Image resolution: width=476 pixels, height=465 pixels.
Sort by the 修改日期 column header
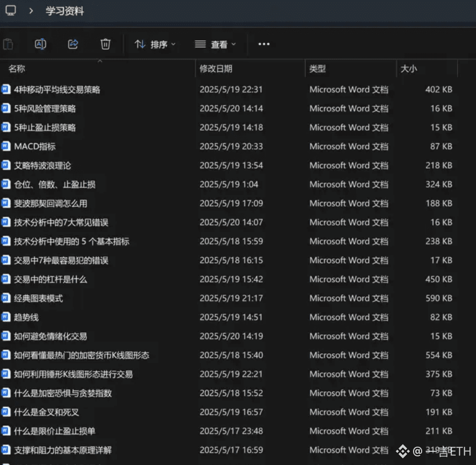tap(216, 69)
